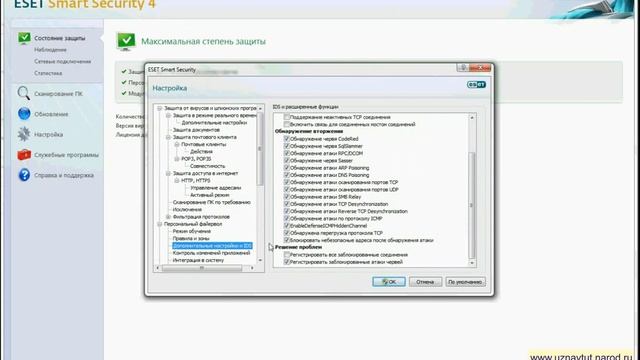Toggle Поддержание неактивных TCP соединений checkbox
Image resolution: width=640 pixels, height=360 pixels.
pos(287,117)
